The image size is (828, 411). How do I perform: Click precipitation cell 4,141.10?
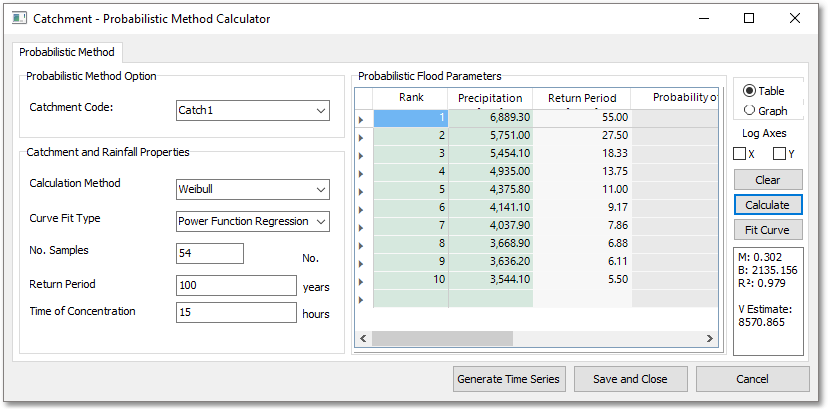click(x=491, y=207)
